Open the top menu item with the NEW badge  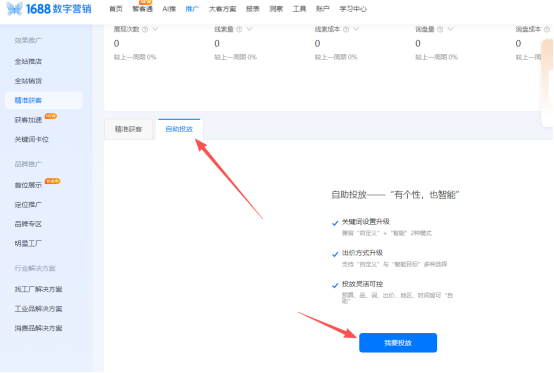click(x=143, y=8)
